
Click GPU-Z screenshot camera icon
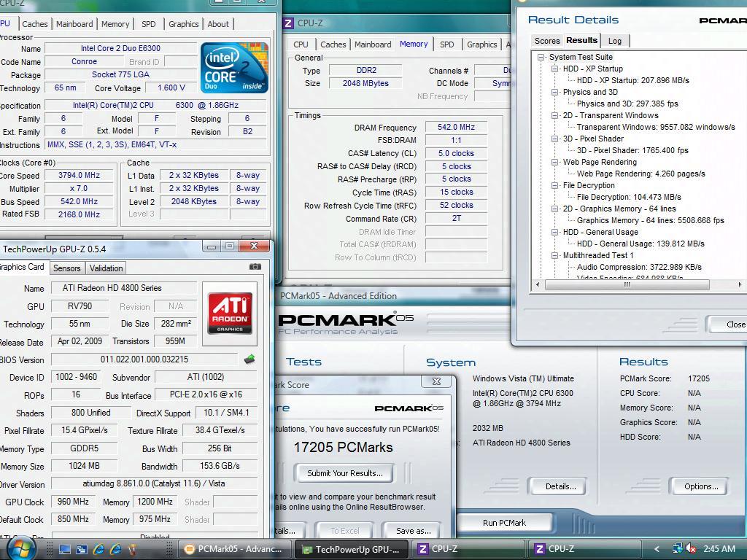click(255, 267)
